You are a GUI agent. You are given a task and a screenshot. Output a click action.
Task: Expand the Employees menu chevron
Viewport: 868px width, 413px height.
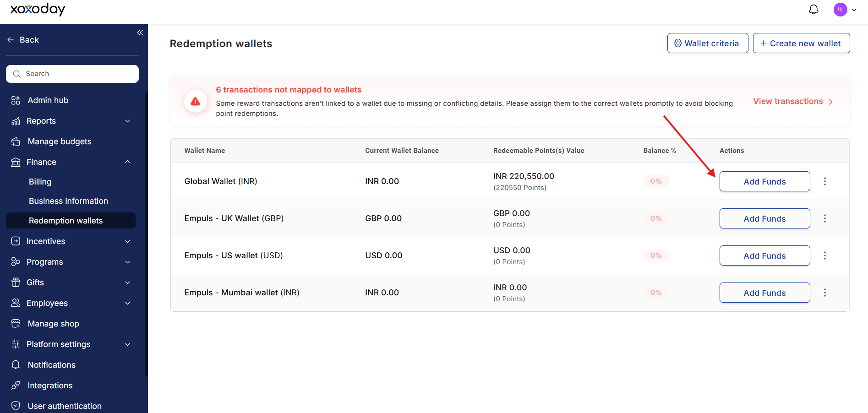pos(128,303)
